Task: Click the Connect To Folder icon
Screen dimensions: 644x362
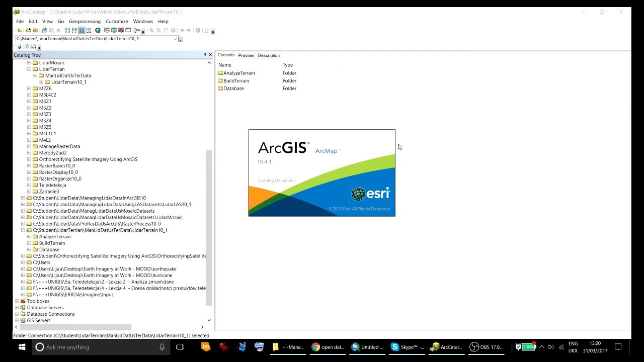Action: [28, 31]
